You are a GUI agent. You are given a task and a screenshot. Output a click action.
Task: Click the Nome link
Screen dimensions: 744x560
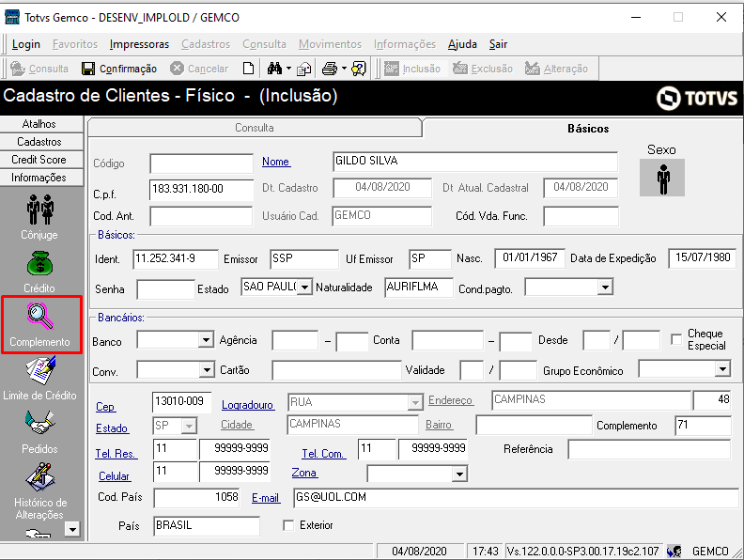click(x=275, y=162)
